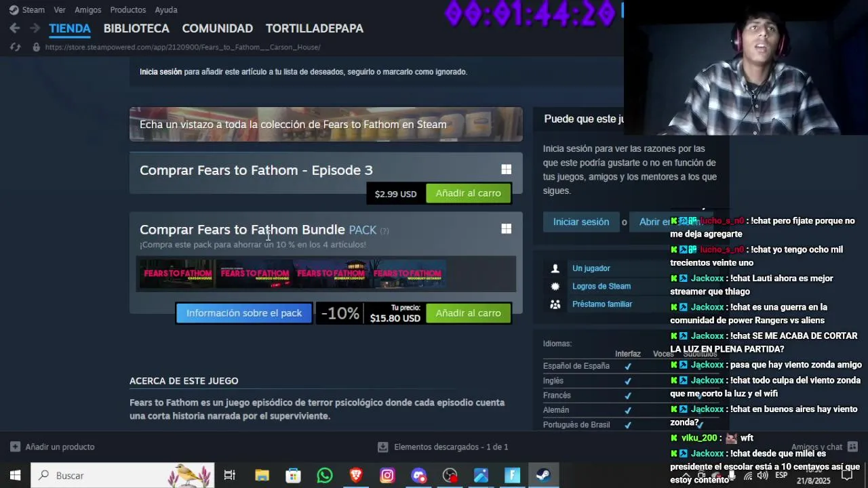Click the Steam icon on the taskbar
The width and height of the screenshot is (868, 488).
543,475
